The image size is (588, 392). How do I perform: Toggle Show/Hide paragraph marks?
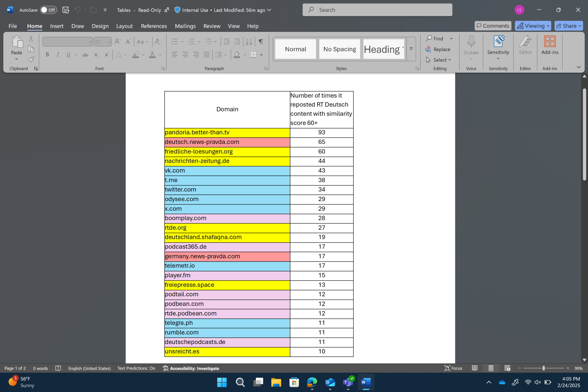coord(261,42)
